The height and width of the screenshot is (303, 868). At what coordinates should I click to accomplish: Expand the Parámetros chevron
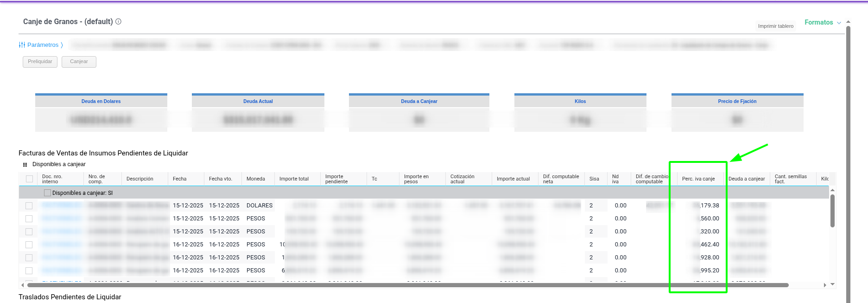click(62, 45)
